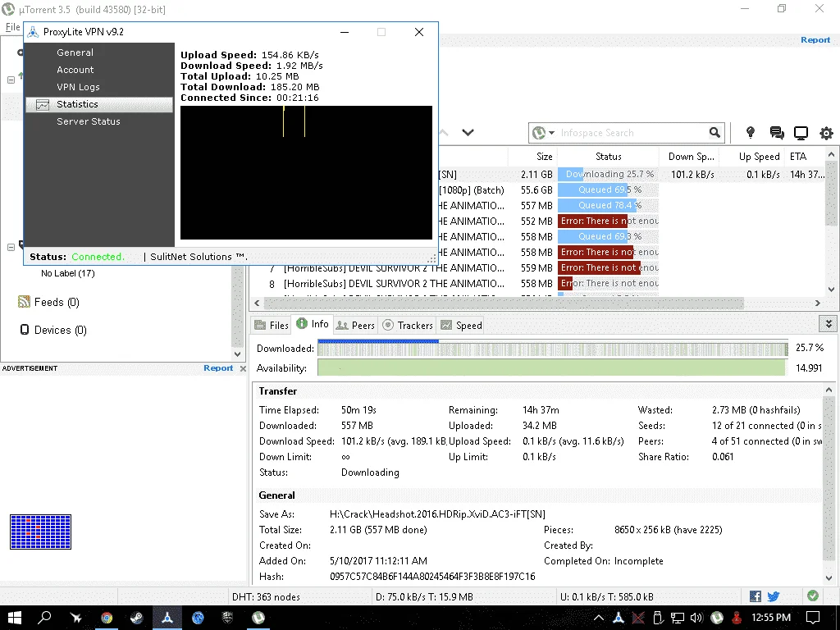Open Server Status in ProxyLite

89,121
